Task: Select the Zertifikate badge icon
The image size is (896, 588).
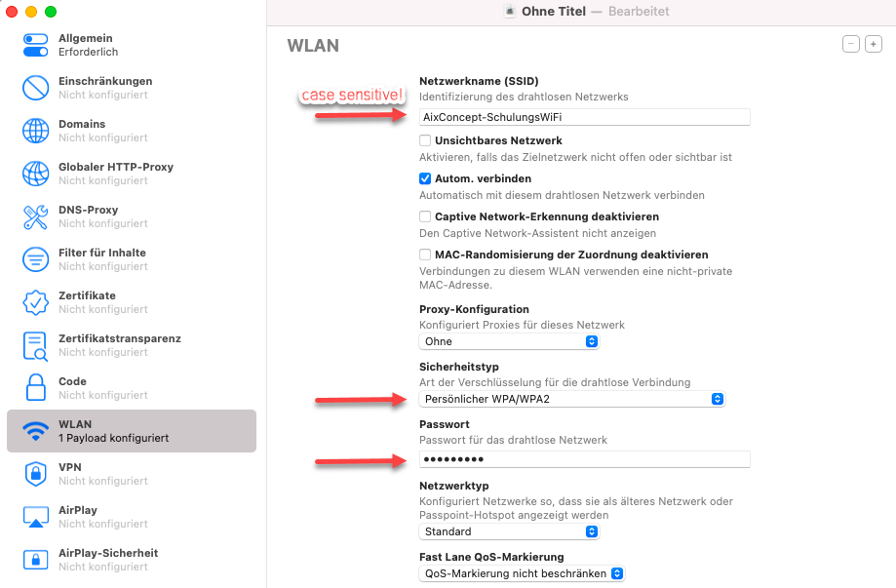Action: pyautogui.click(x=36, y=302)
